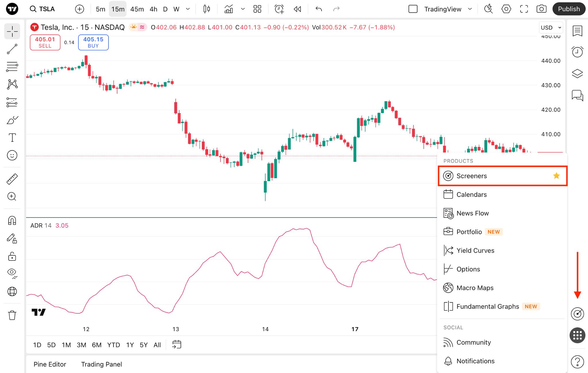588x373 pixels.
Task: Toggle the magnet mode tool
Action: click(x=12, y=220)
